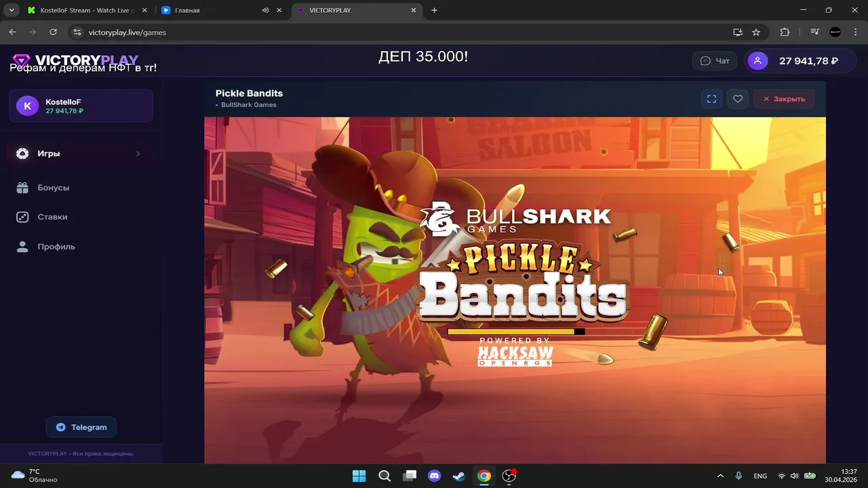Click the Telegram button in sidebar
This screenshot has width=868, height=488.
tap(81, 427)
